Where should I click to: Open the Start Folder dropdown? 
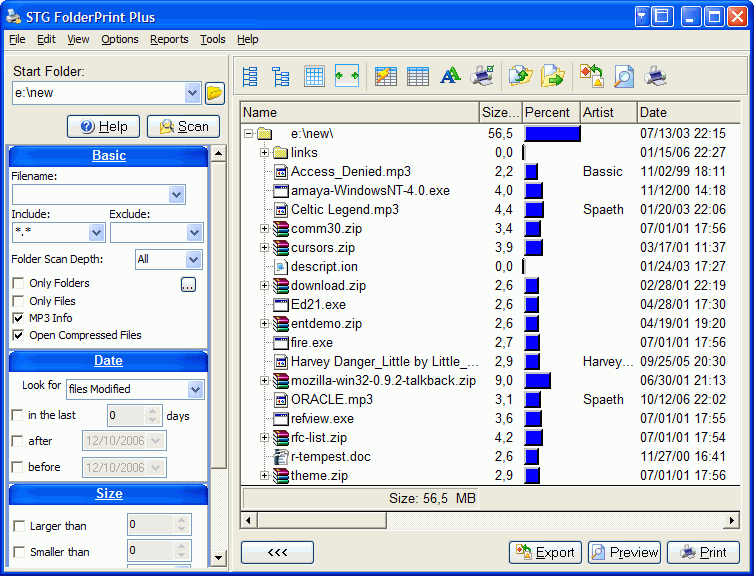192,93
